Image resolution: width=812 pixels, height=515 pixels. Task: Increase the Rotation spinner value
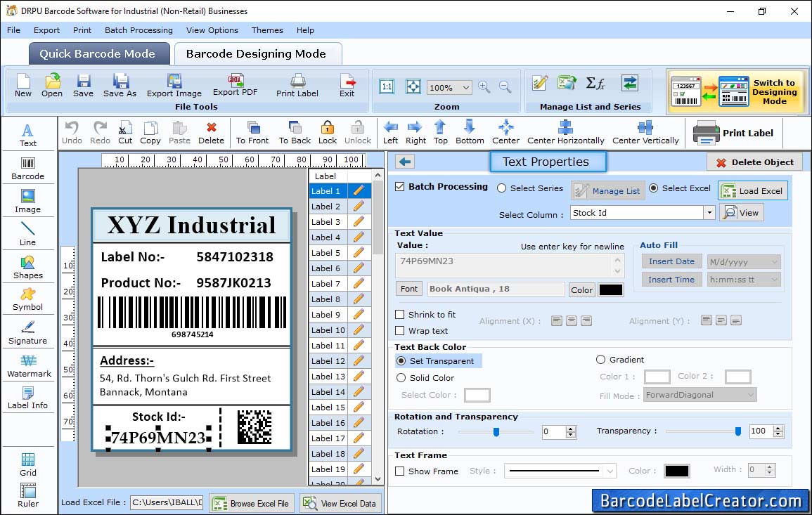pos(571,429)
